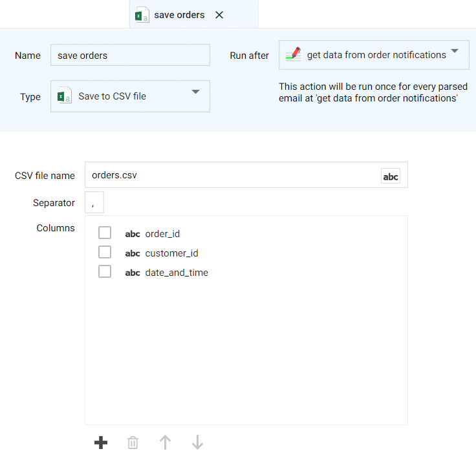
Task: Open the Run after dropdown arrow
Action: pos(454,50)
